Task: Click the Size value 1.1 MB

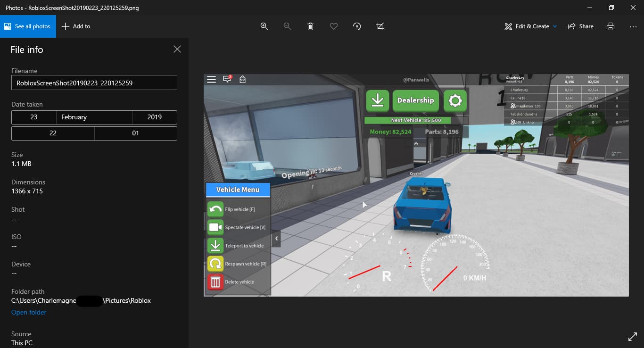Action: coord(21,164)
